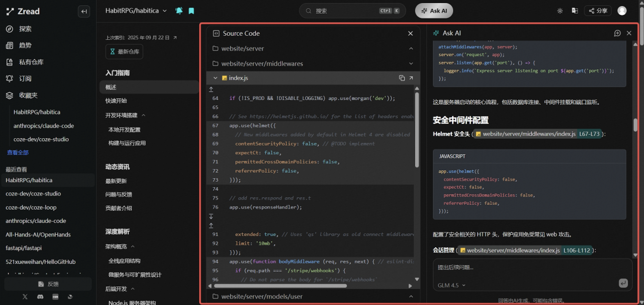Viewport: 644px width, 305px height.
Task: Open 贡献者介绍 page
Action: click(119, 208)
